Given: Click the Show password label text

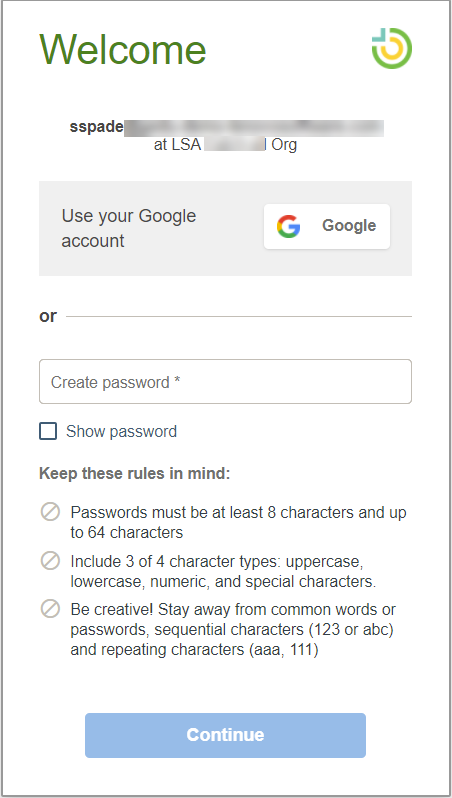Looking at the screenshot, I should tap(121, 431).
